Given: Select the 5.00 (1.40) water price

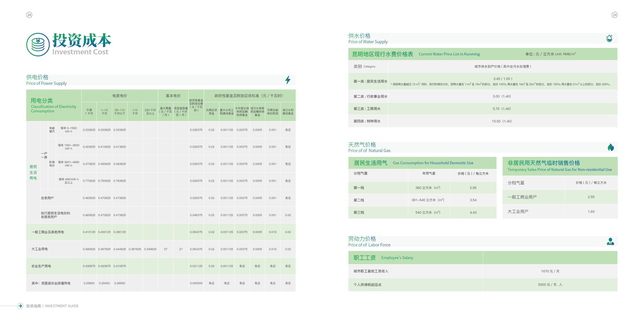Looking at the screenshot, I should (x=502, y=97).
